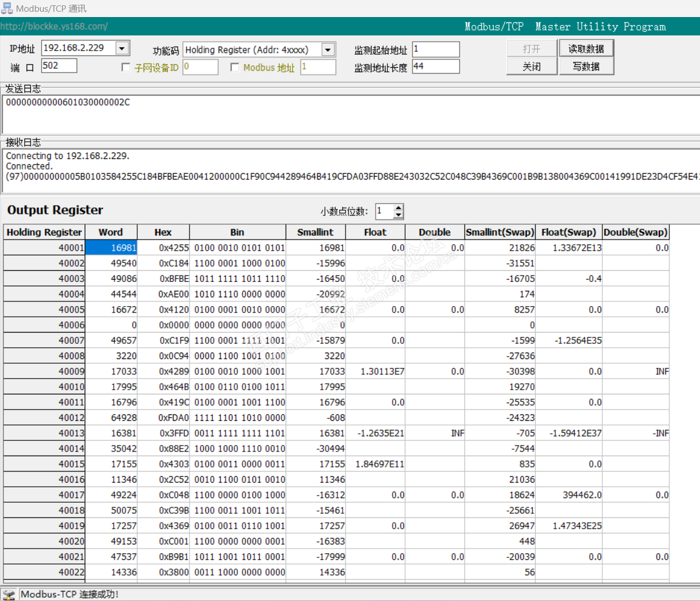Select the Holding Register 40010 row header
This screenshot has height=601, width=700.
(x=44, y=387)
